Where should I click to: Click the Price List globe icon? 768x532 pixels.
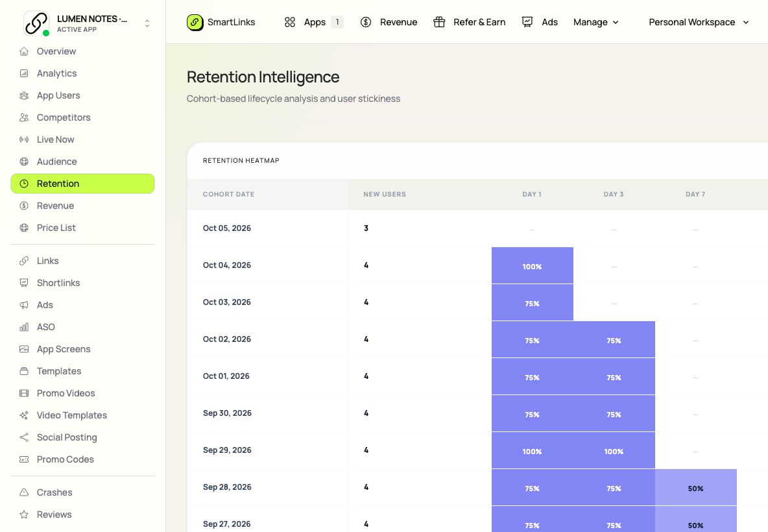pos(24,227)
